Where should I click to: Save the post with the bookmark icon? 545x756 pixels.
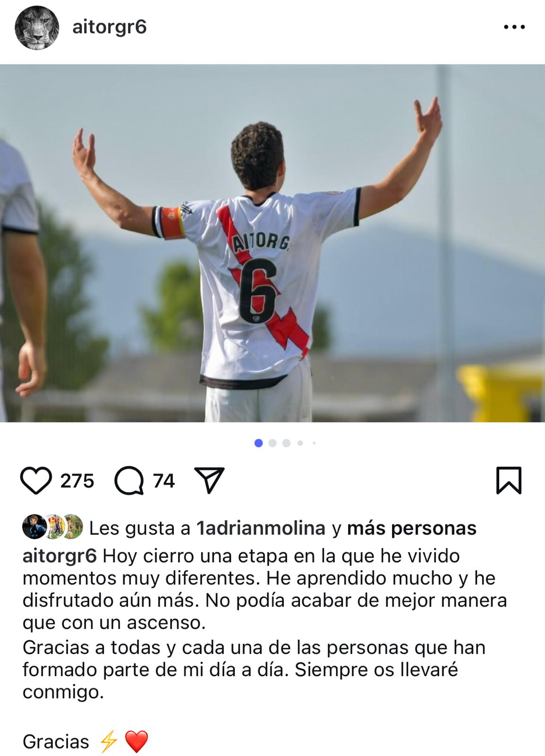click(x=509, y=481)
